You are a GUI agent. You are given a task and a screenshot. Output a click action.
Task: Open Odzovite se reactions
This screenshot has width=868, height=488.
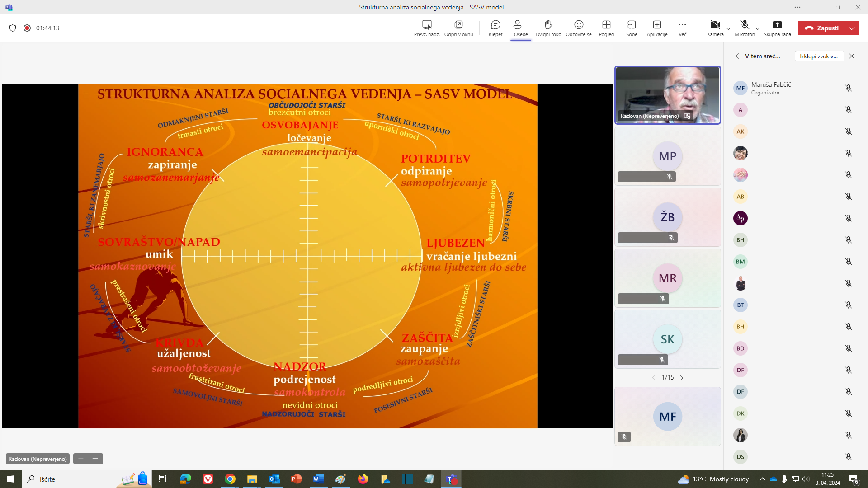(x=579, y=28)
